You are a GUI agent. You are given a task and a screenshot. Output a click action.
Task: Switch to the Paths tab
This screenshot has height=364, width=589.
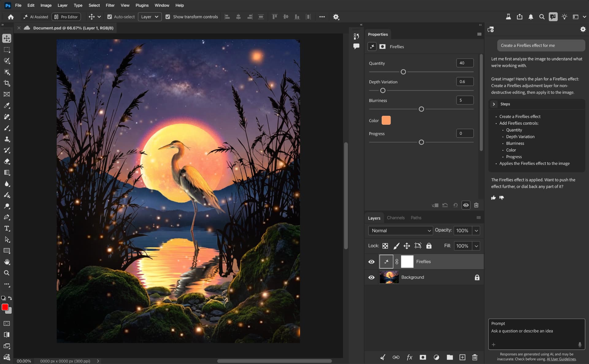(416, 218)
